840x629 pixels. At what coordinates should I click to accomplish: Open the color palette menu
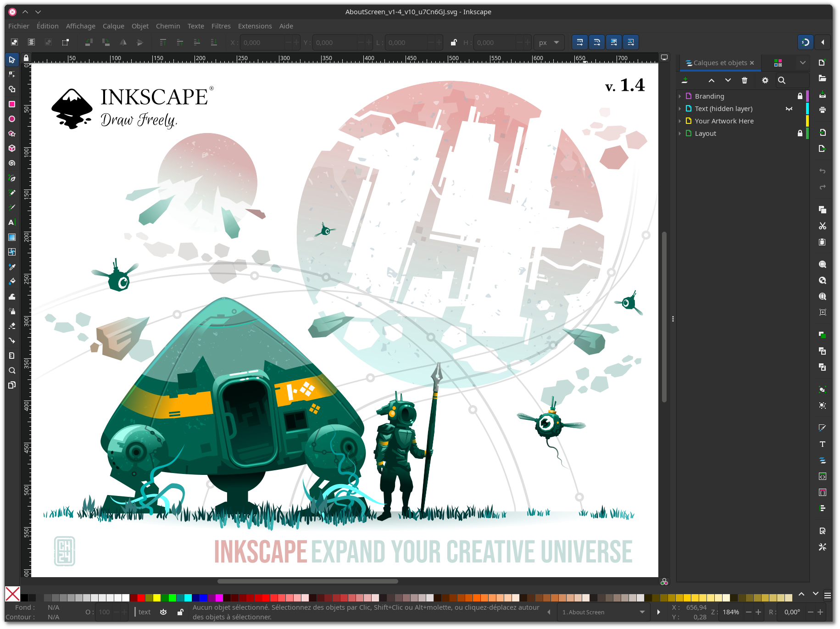click(x=828, y=596)
